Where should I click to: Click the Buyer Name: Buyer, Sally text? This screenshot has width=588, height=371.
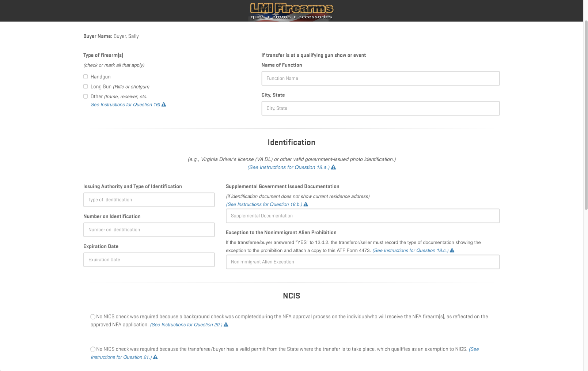tap(111, 36)
